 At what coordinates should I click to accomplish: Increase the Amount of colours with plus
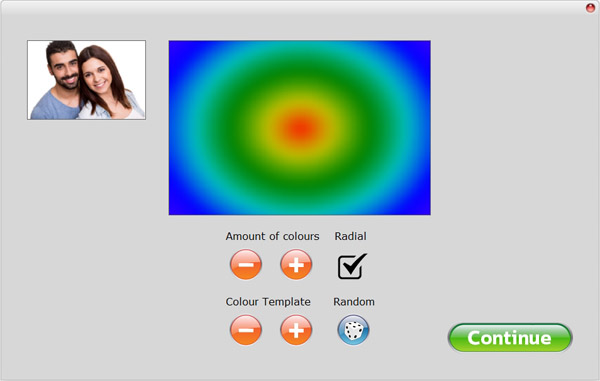296,264
